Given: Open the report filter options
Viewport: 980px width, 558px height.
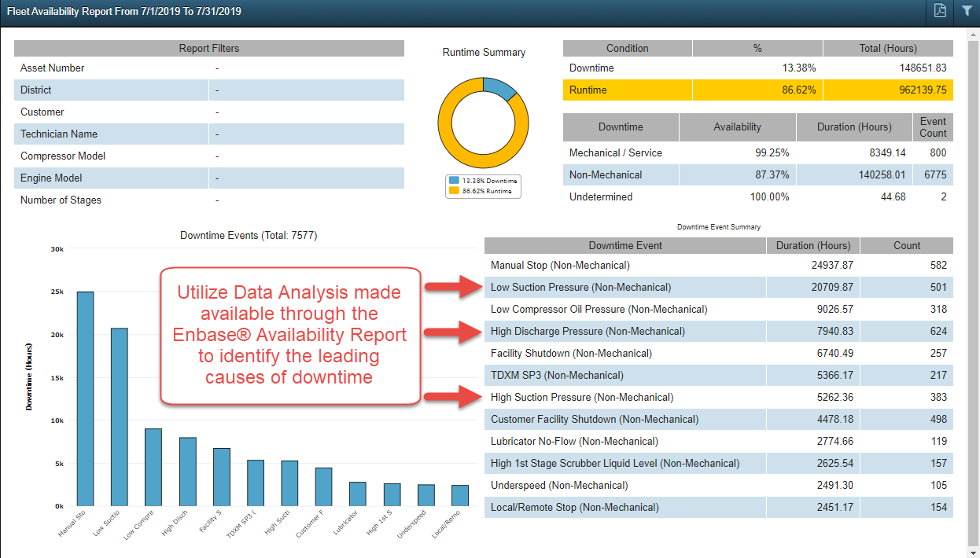Looking at the screenshot, I should (967, 12).
